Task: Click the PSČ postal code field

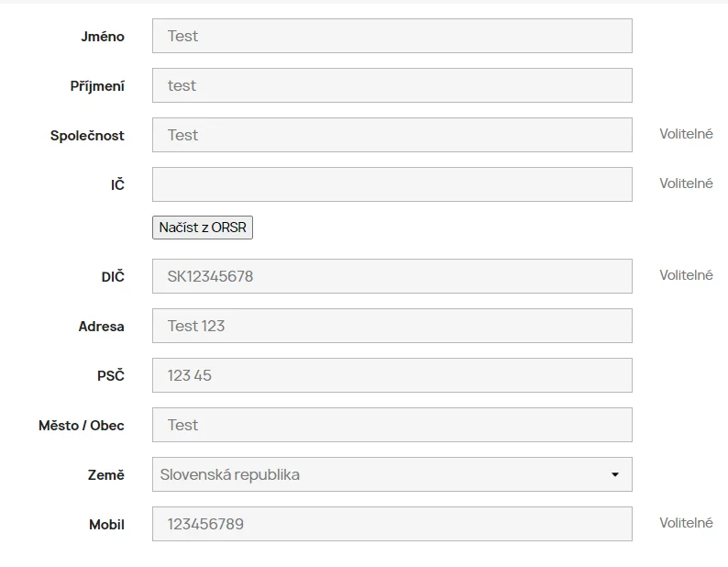Action: 392,375
